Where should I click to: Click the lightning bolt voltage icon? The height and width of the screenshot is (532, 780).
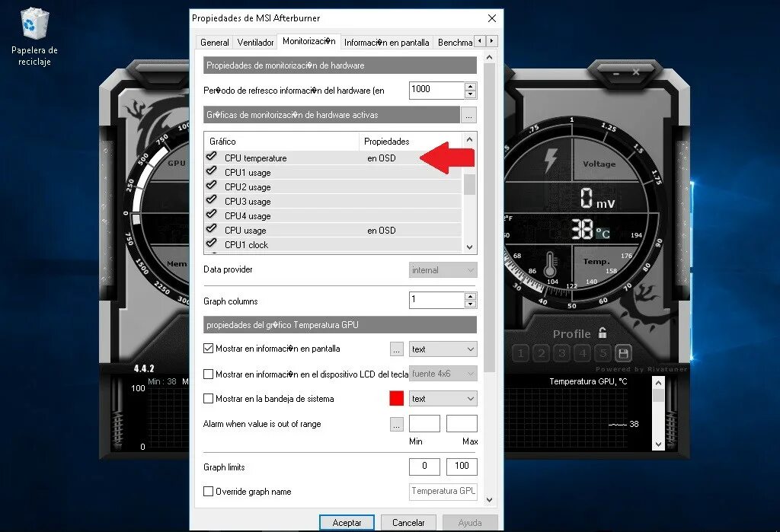tap(551, 160)
